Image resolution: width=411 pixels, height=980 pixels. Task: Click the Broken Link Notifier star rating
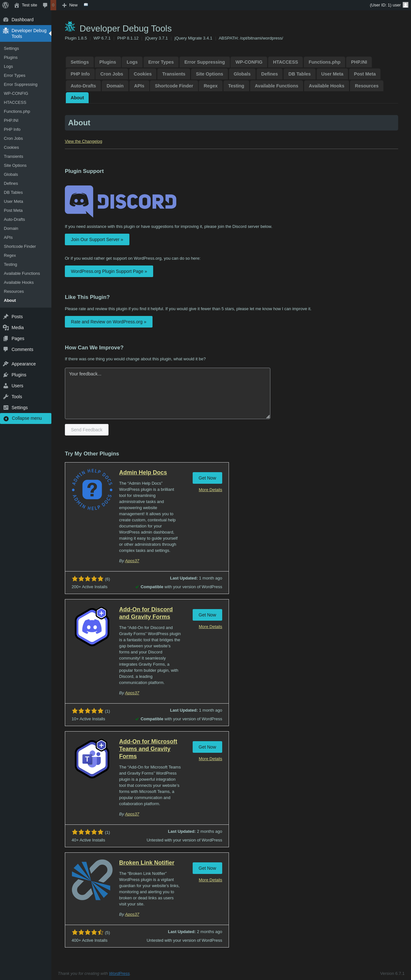point(87,932)
